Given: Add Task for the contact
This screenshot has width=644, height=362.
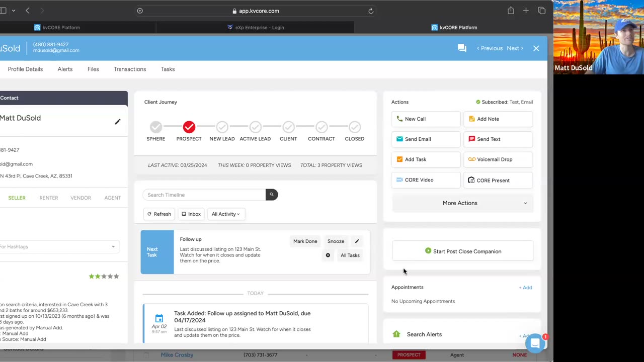Looking at the screenshot, I should point(426,159).
